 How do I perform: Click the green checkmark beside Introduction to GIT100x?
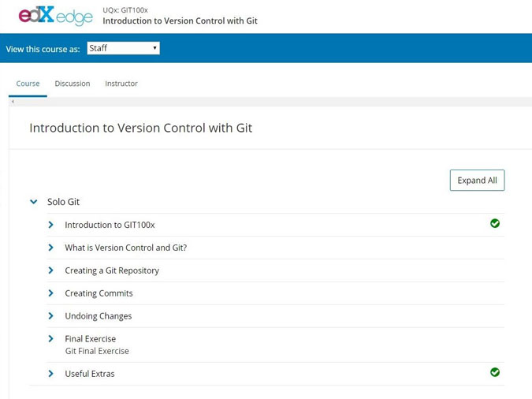[x=495, y=224]
